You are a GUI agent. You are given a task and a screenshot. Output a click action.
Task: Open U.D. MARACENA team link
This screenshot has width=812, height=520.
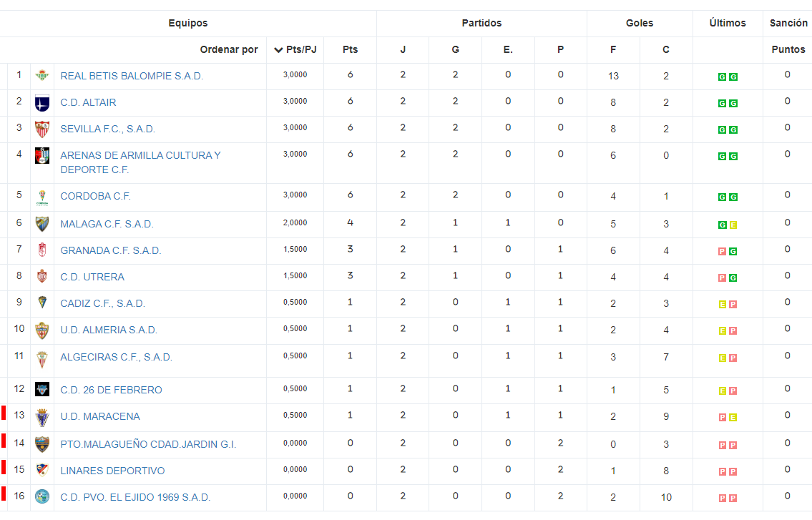click(x=100, y=416)
